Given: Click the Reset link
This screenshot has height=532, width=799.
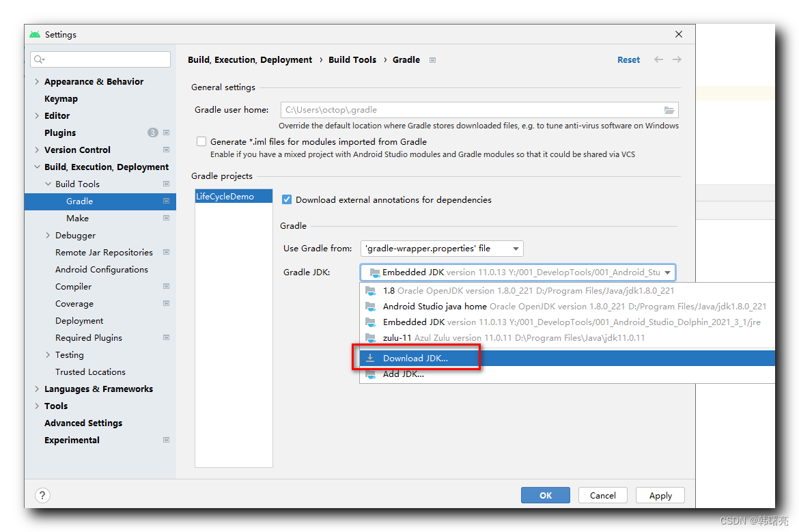Looking at the screenshot, I should click(x=628, y=59).
